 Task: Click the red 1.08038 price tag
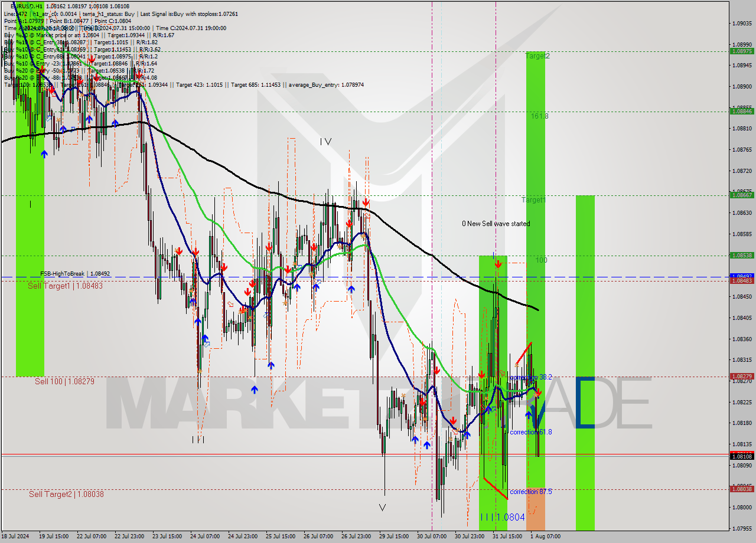(x=742, y=489)
